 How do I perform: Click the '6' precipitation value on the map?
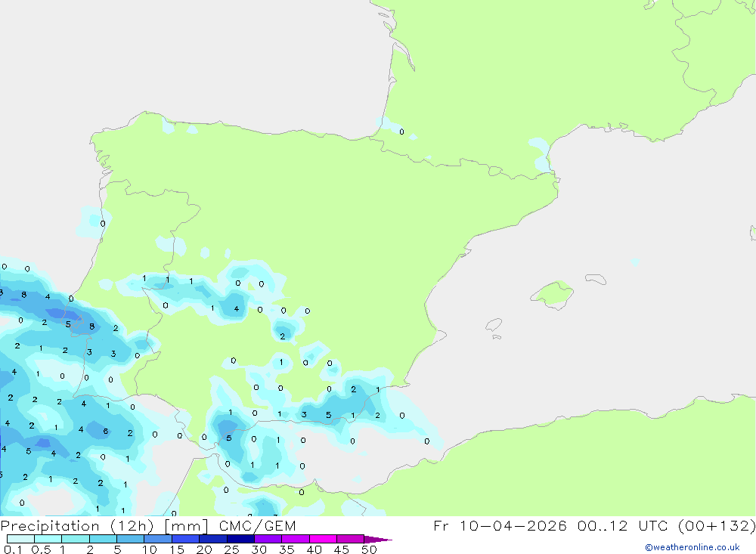pos(106,432)
